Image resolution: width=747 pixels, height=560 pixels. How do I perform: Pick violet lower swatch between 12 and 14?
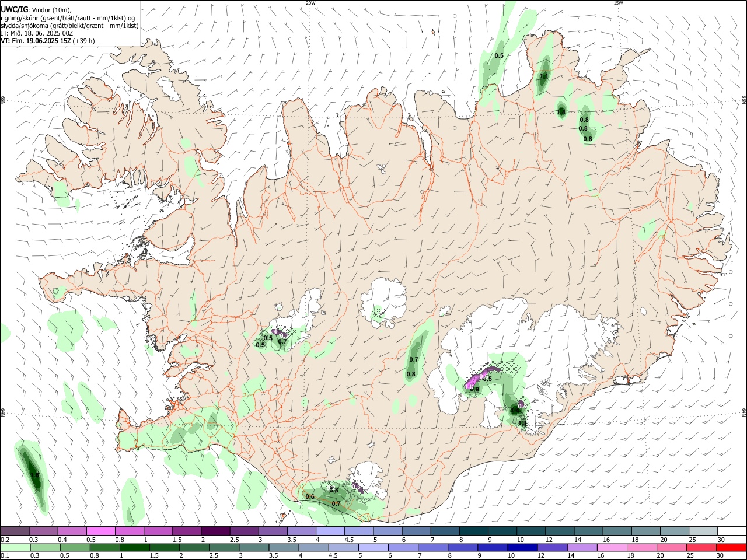pyautogui.click(x=553, y=548)
